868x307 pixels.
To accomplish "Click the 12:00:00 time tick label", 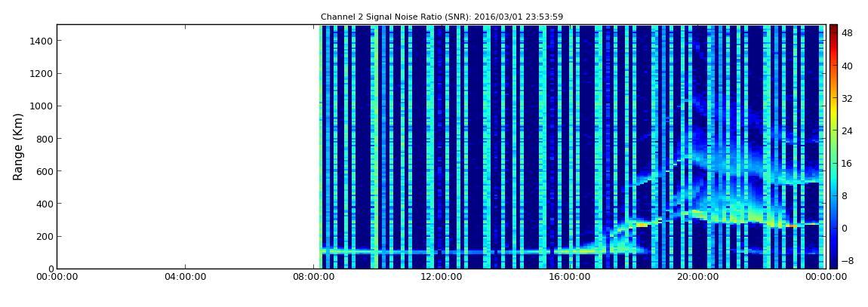I will (x=441, y=277).
